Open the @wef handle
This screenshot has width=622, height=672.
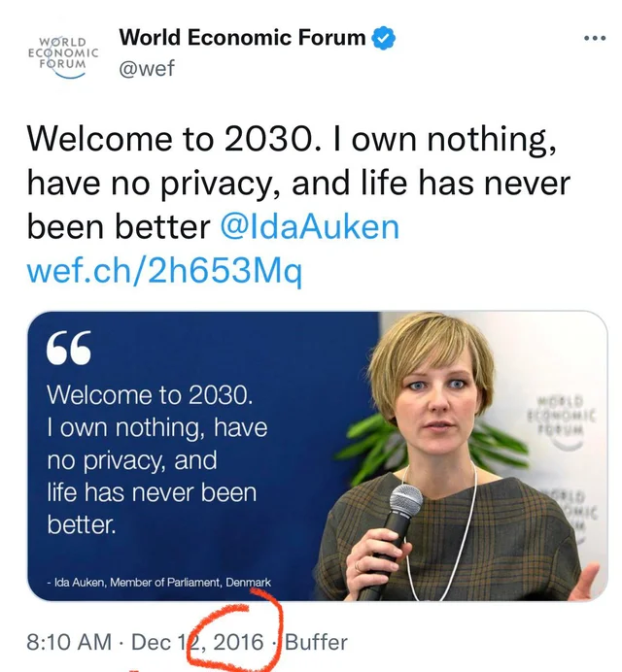pos(147,70)
